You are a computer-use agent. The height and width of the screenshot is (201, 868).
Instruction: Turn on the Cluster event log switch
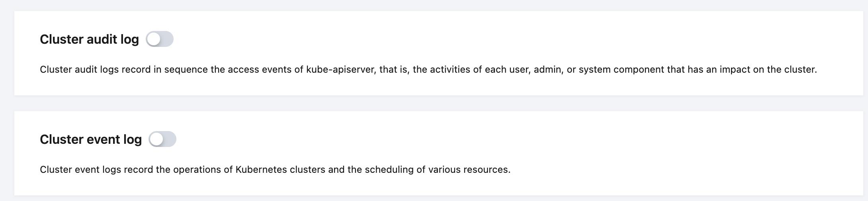click(162, 139)
